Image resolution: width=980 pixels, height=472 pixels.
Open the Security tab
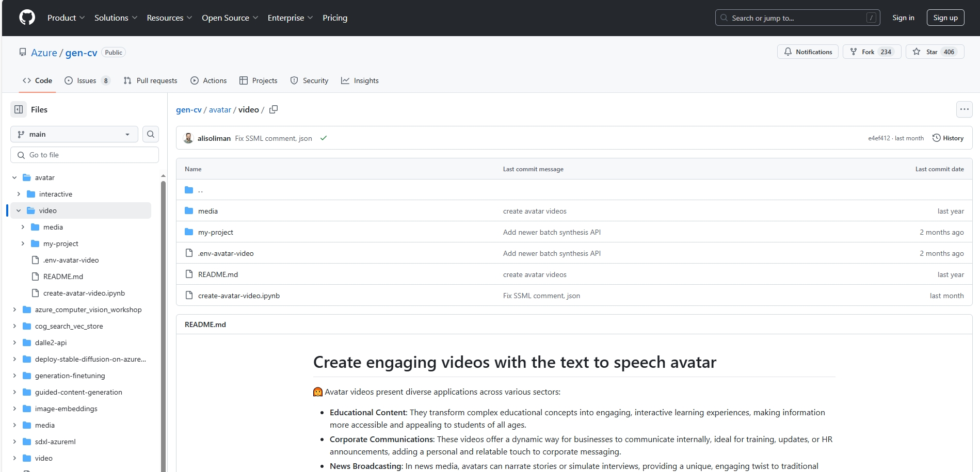(309, 80)
